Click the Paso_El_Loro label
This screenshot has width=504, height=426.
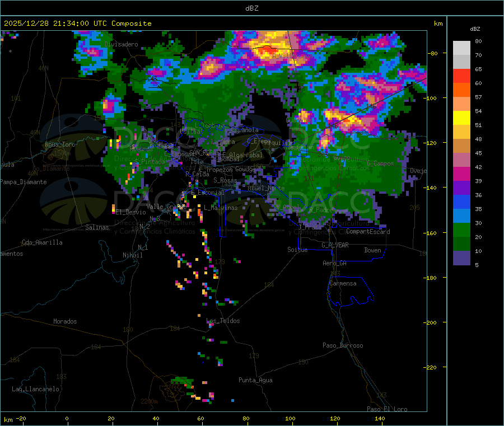point(387,409)
